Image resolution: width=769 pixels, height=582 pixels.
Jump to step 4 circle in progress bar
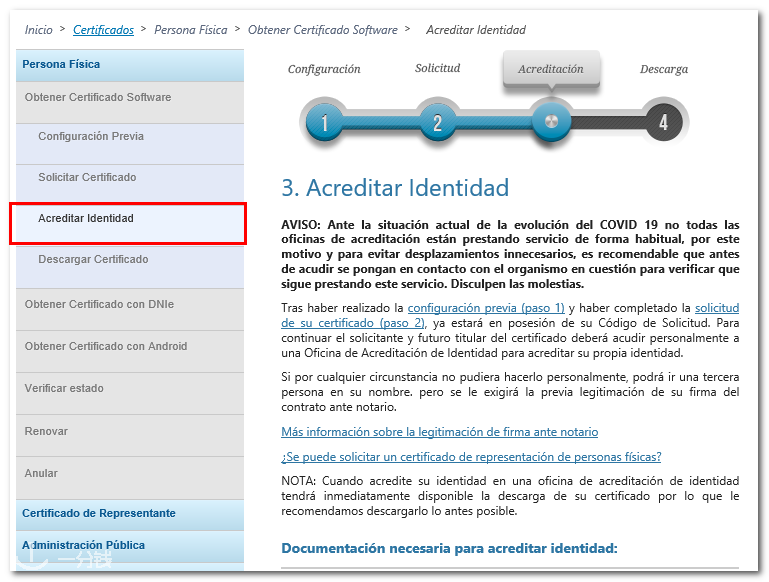[x=664, y=122]
